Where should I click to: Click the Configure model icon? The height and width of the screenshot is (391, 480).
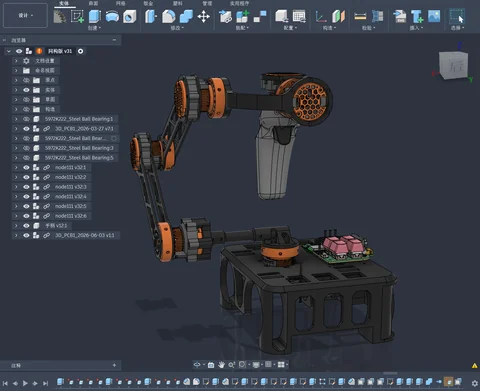(282, 16)
